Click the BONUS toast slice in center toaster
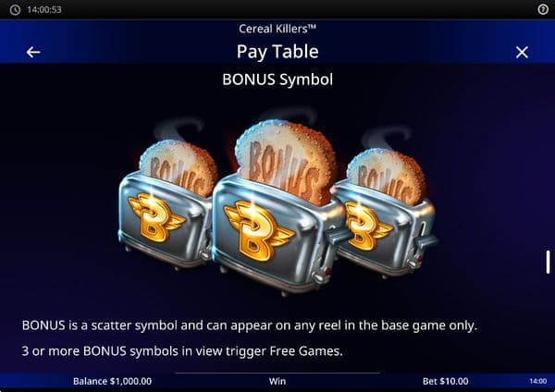This screenshot has width=555, height=392. tap(287, 161)
